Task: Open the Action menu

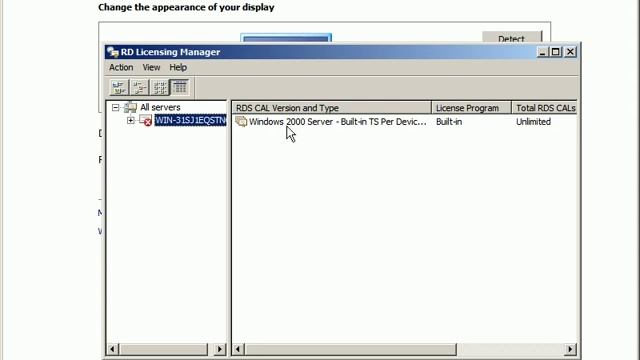Action: point(121,67)
